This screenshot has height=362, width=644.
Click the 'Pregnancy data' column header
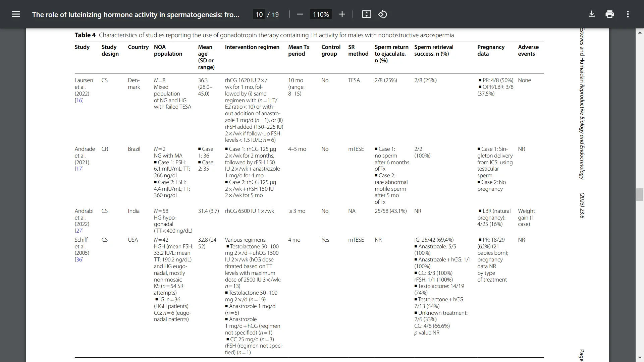(491, 50)
